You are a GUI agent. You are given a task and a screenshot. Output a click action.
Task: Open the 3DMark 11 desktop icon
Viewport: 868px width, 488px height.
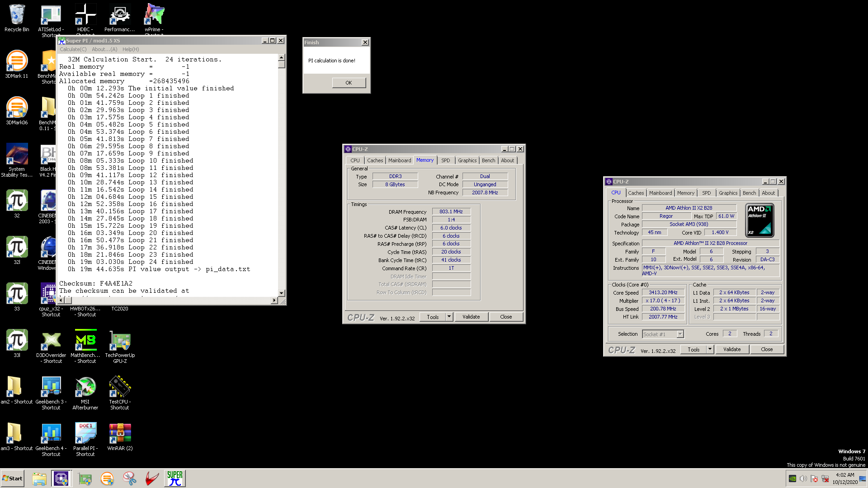click(x=17, y=64)
